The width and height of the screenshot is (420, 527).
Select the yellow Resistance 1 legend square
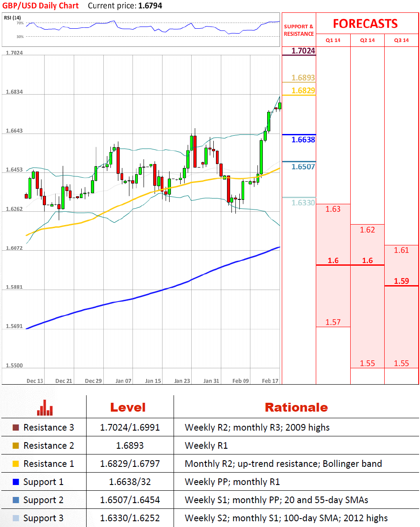[x=16, y=464]
